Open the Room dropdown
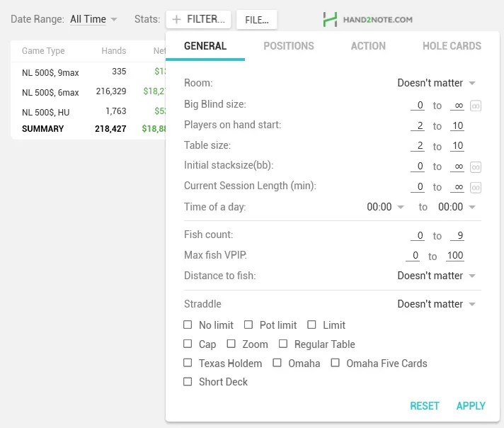The width and height of the screenshot is (504, 428). (x=436, y=83)
